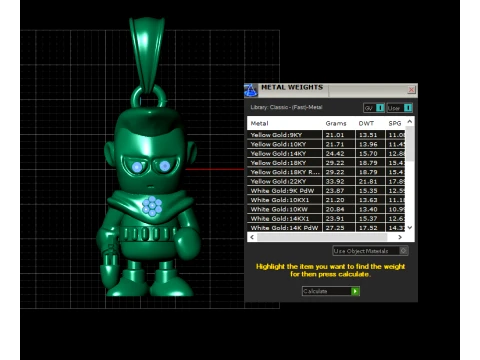This screenshot has height=360, width=480.
Task: Click the gem cluster on the robot's chest
Action: pos(152,206)
